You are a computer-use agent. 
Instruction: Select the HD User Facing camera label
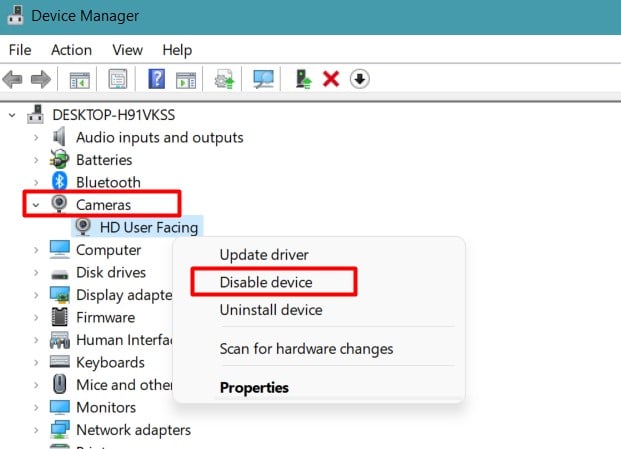(x=149, y=227)
